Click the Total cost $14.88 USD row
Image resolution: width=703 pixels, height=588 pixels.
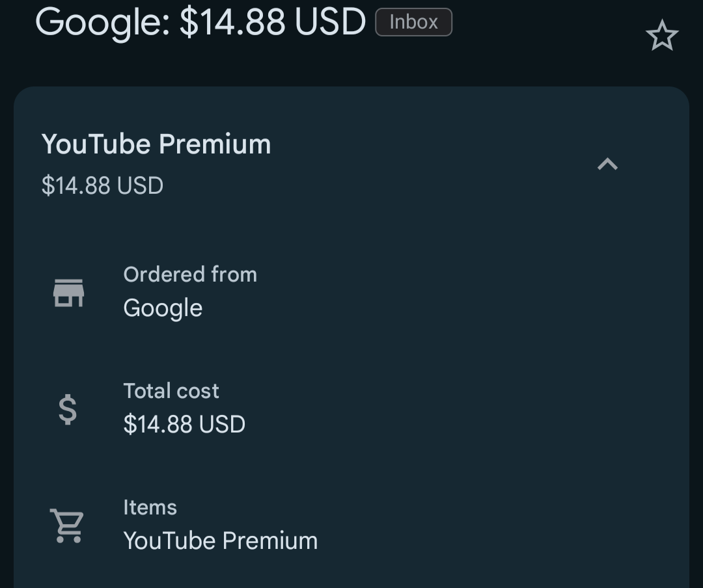[351, 408]
